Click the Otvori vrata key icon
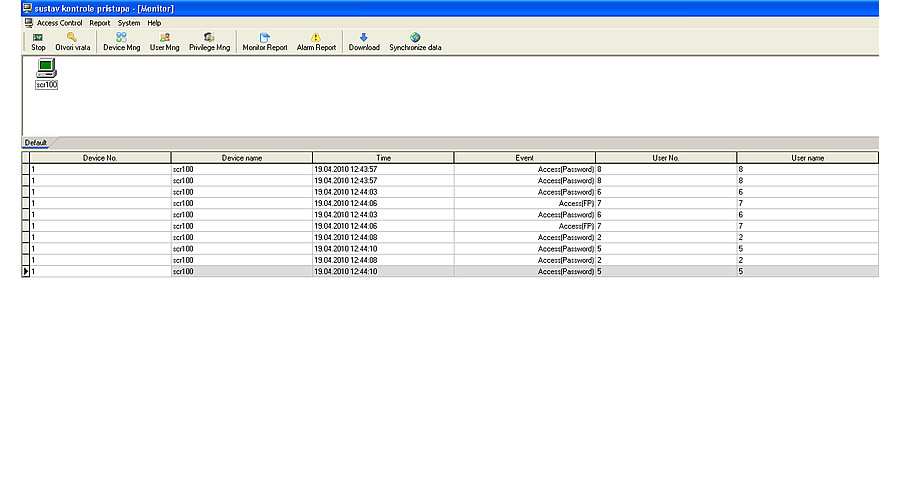This screenshot has width=900, height=500. pos(72,38)
